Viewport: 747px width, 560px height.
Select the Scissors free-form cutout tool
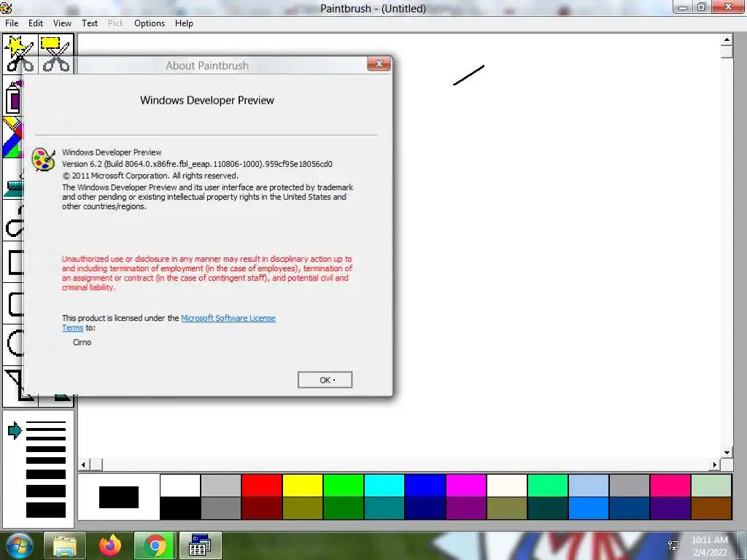tap(20, 52)
